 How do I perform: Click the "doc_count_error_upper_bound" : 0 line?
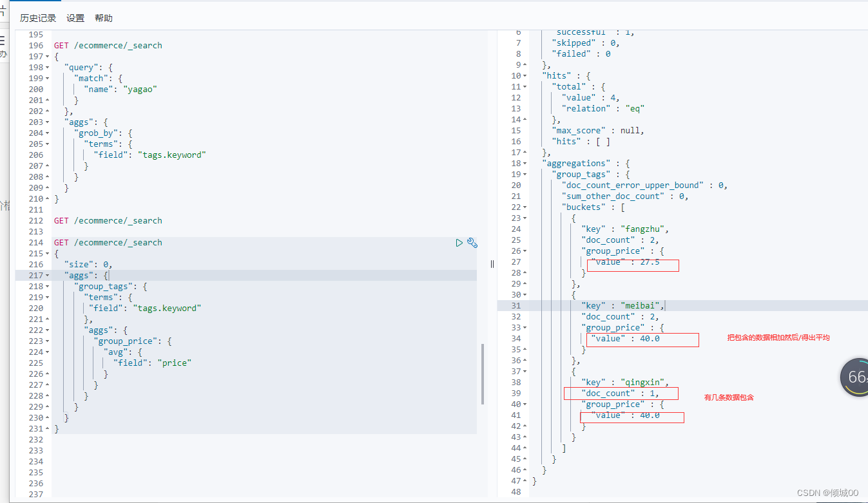tap(644, 185)
